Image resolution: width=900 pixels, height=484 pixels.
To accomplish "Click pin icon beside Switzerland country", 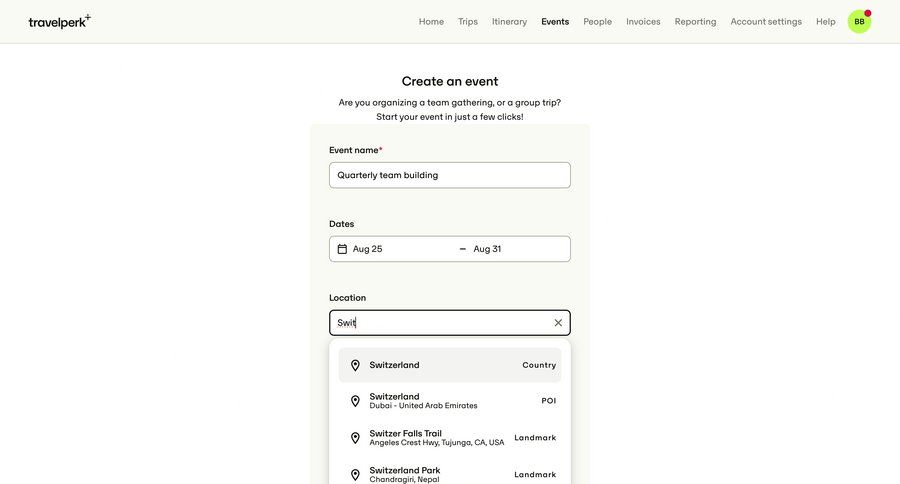I will click(x=355, y=365).
